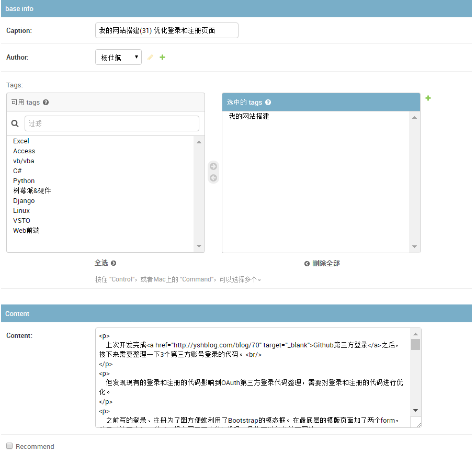Choose 全选 to select all tags
The height and width of the screenshot is (452, 476).
pos(101,263)
